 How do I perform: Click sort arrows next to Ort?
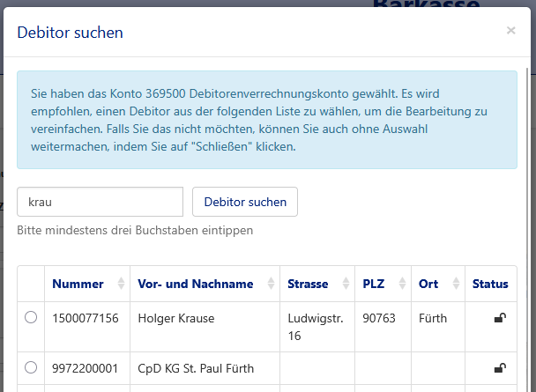[x=456, y=284]
